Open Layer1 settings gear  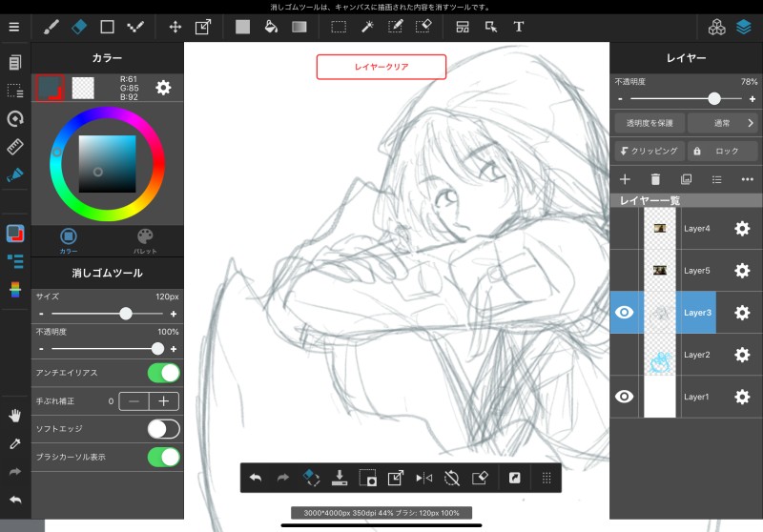click(742, 397)
